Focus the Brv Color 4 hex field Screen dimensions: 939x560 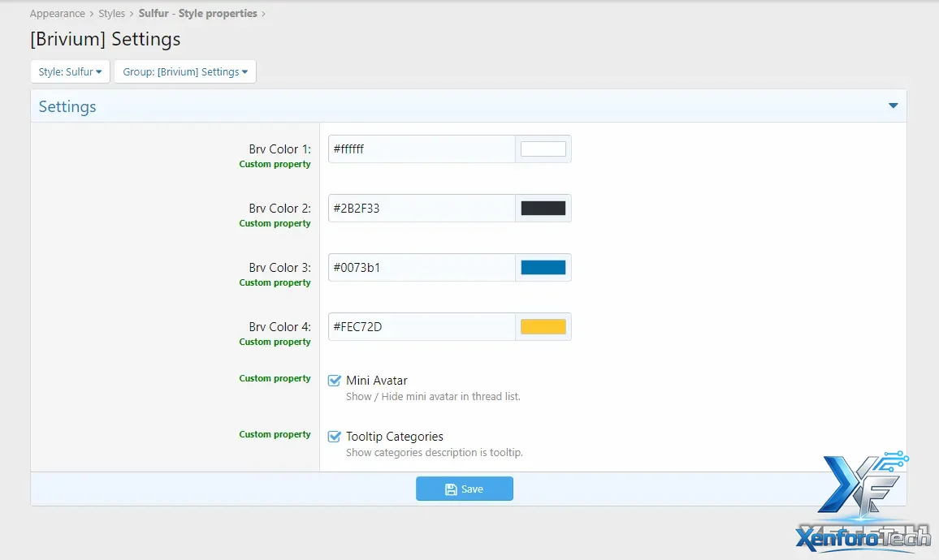click(421, 327)
